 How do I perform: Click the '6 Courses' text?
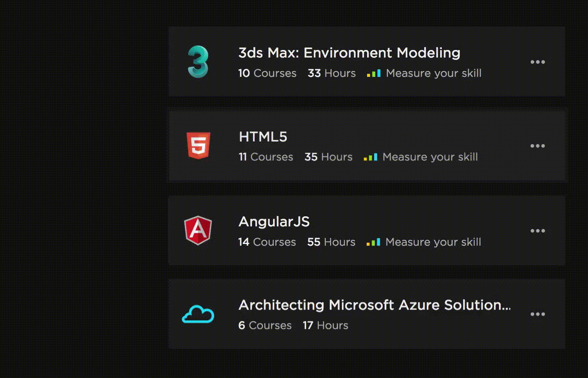pos(265,325)
